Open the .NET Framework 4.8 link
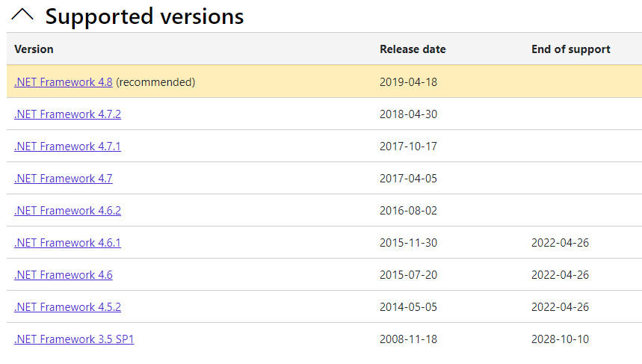Screen dimensions: 642x364 (x=64, y=82)
